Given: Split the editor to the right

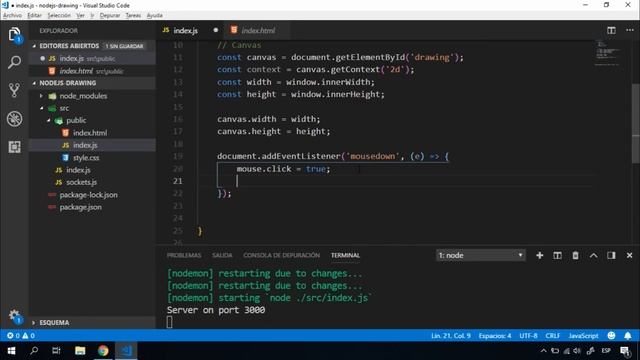Looking at the screenshot, I should 611,30.
